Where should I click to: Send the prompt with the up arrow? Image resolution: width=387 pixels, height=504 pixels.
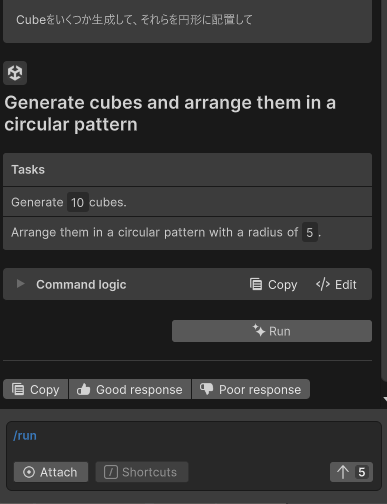click(351, 472)
